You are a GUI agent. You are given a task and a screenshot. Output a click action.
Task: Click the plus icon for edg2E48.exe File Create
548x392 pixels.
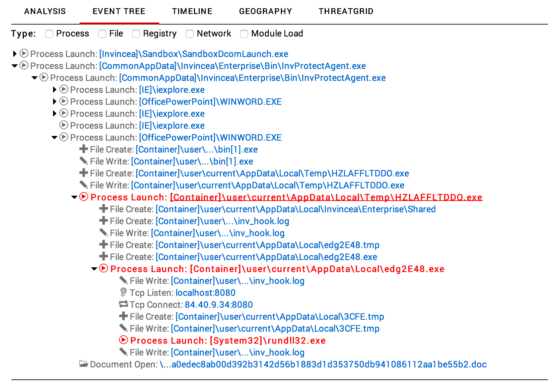coord(103,256)
